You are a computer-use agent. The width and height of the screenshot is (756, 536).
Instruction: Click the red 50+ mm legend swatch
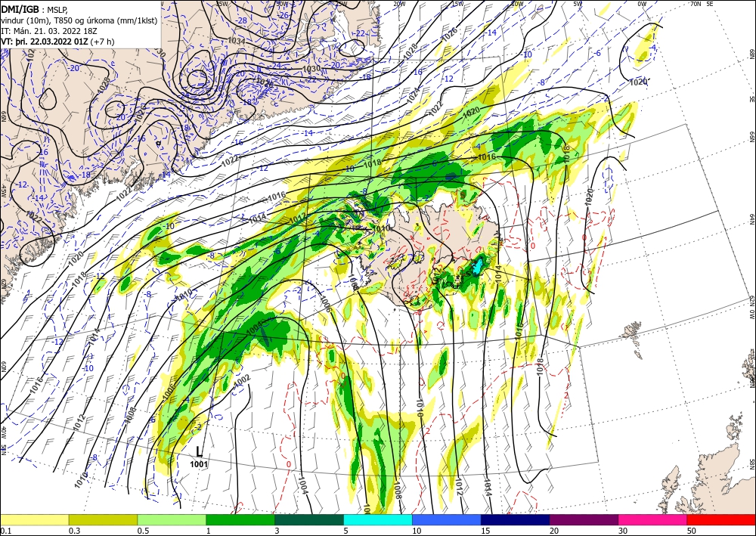pyautogui.click(x=721, y=519)
